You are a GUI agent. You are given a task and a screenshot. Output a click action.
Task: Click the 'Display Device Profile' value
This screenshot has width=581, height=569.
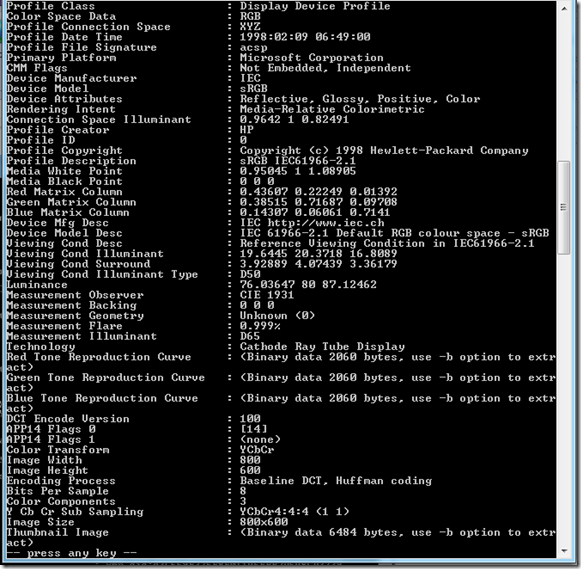click(x=315, y=6)
